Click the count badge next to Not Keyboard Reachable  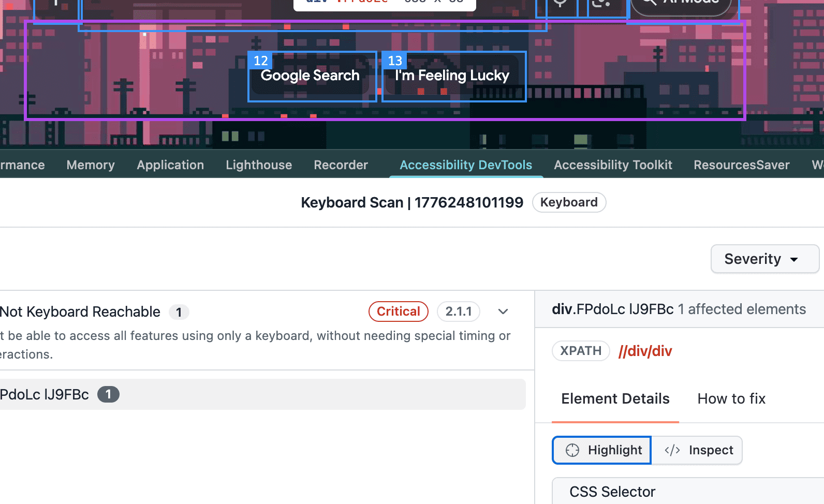coord(179,312)
